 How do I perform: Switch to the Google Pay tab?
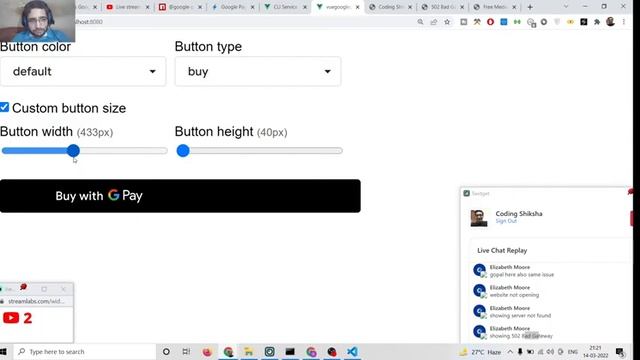pyautogui.click(x=233, y=7)
